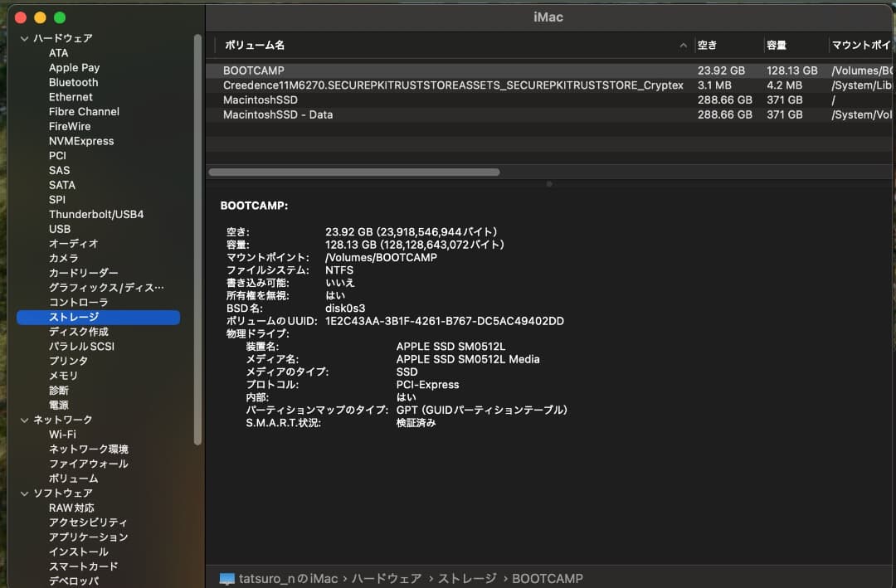Image resolution: width=896 pixels, height=588 pixels.
Task: Sort volumes by the 容量 column
Action: (779, 46)
